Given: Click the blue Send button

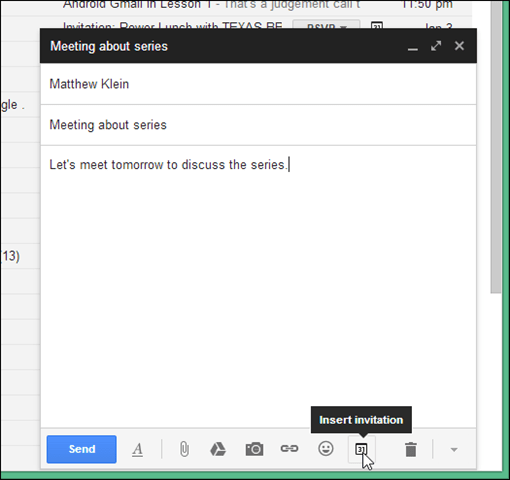Looking at the screenshot, I should coord(82,449).
